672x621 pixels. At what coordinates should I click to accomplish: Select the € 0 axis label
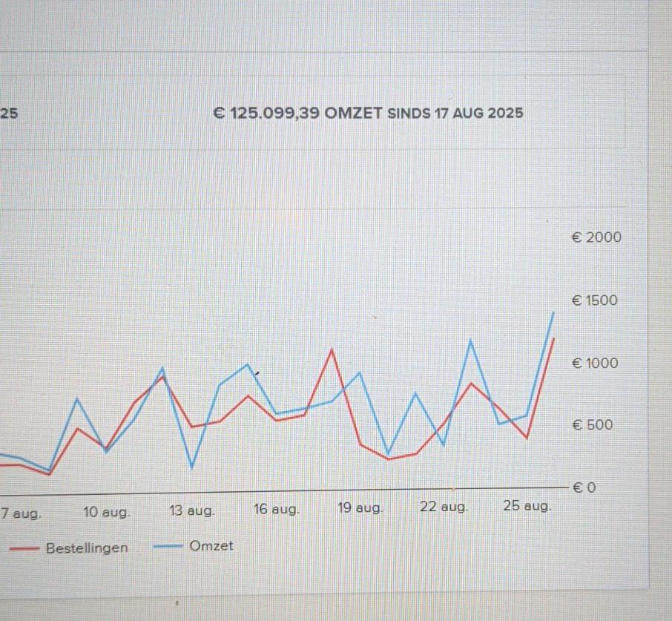tap(584, 487)
